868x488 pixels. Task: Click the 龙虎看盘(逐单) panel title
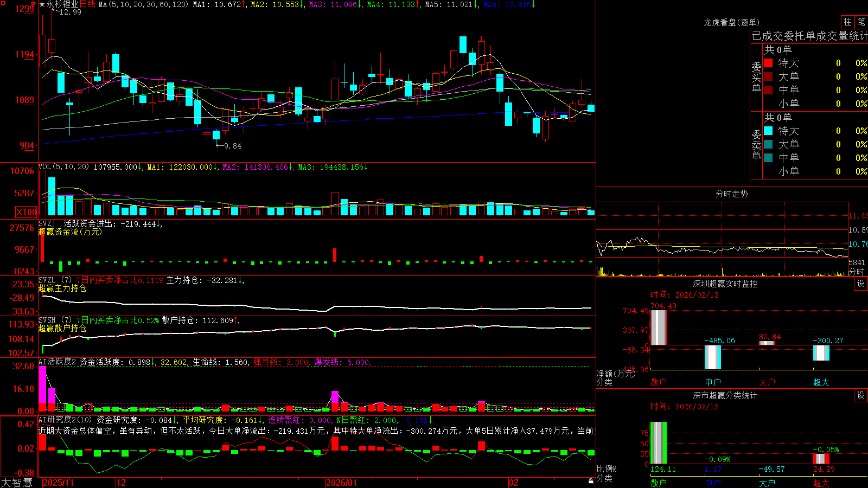click(x=731, y=22)
